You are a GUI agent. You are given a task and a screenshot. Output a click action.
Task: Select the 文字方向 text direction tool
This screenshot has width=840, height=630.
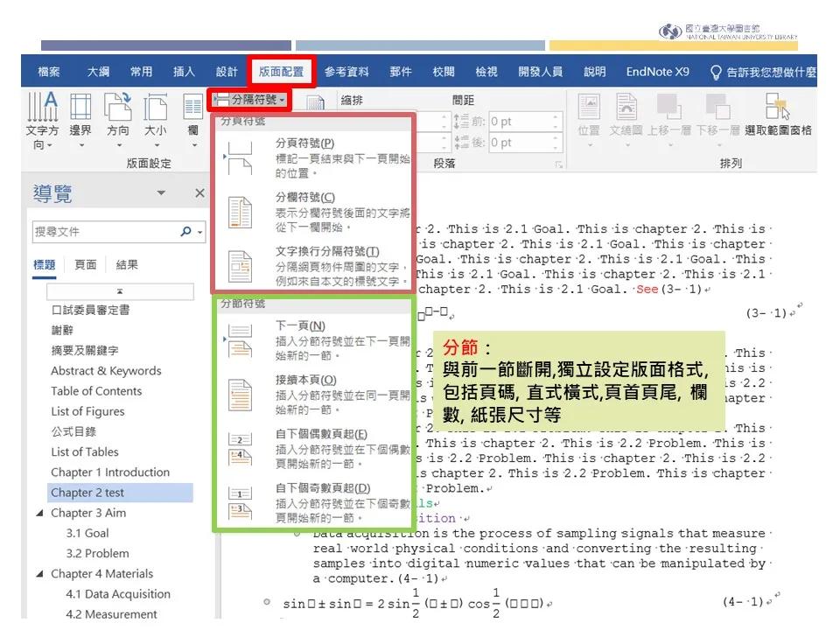coord(40,122)
